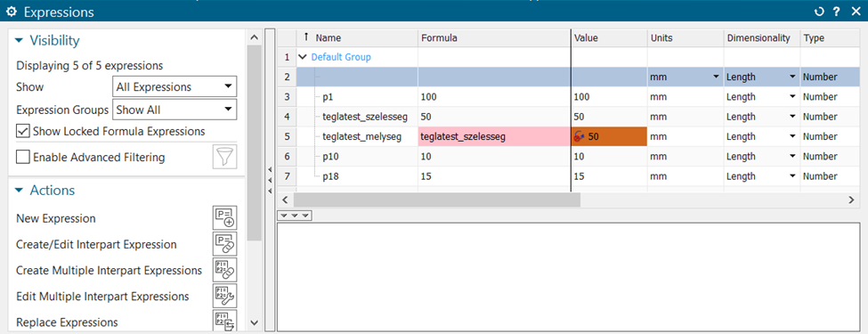Click the advanced filtering funnel icon
Viewport: 868px width, 334px height.
click(224, 158)
